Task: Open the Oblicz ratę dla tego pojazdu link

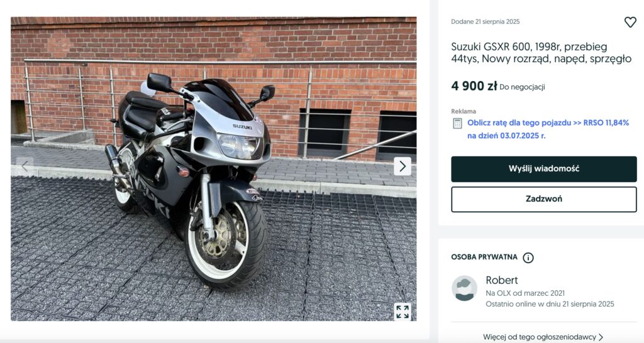Action: (x=548, y=129)
